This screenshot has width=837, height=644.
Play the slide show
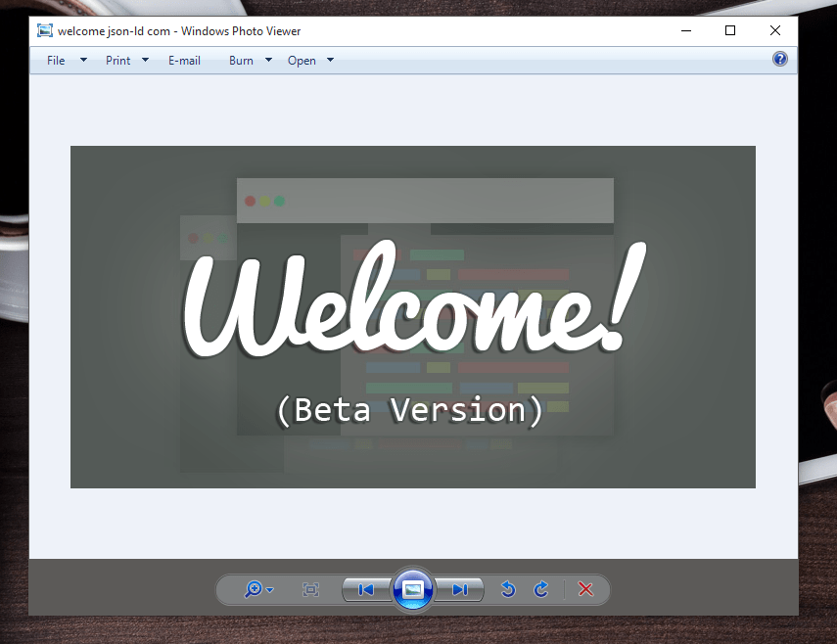coord(412,589)
